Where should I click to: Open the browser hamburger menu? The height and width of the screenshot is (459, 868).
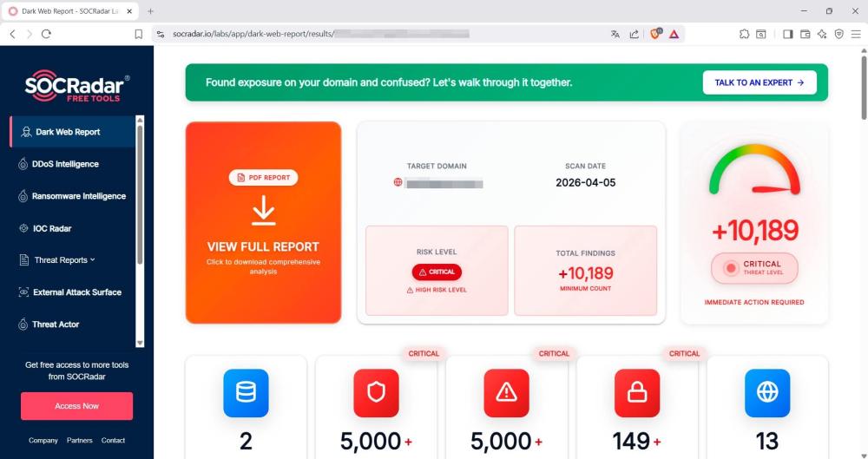point(856,34)
